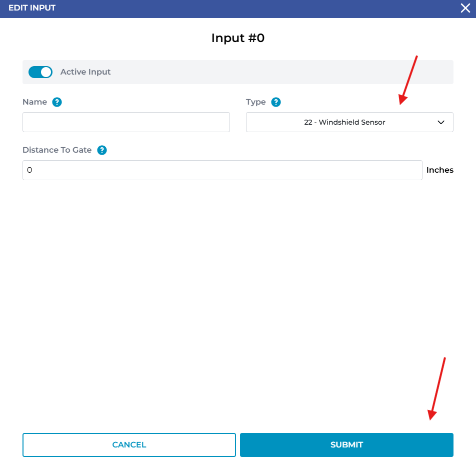Open the Type dropdown menu
The image size is (476, 476).
tap(349, 122)
